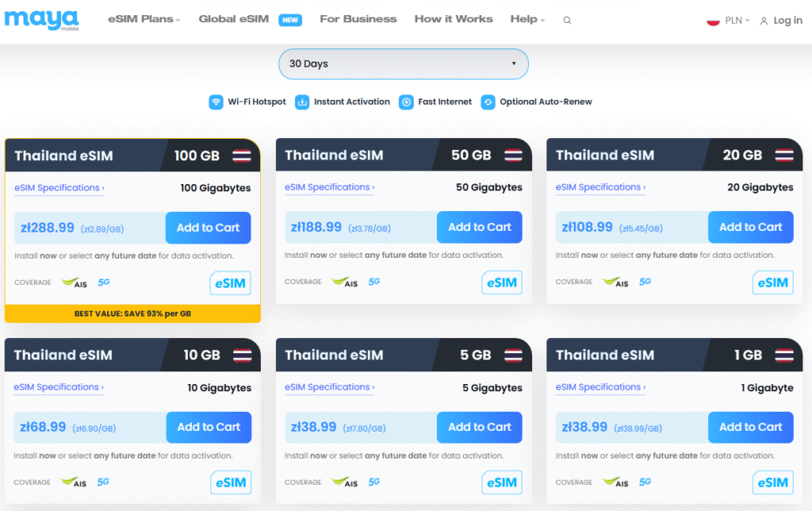This screenshot has width=812, height=511.
Task: Open eSIM Specifications for 20 GB plan
Action: click(x=601, y=187)
